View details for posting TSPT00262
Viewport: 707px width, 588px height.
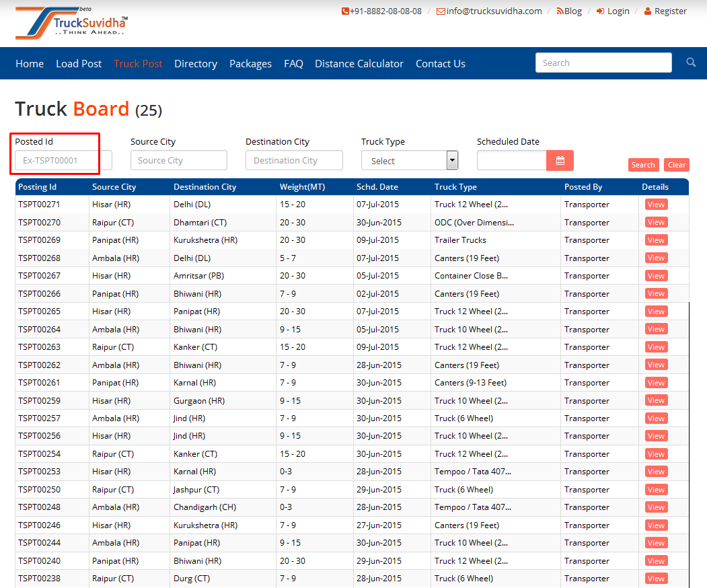point(656,365)
